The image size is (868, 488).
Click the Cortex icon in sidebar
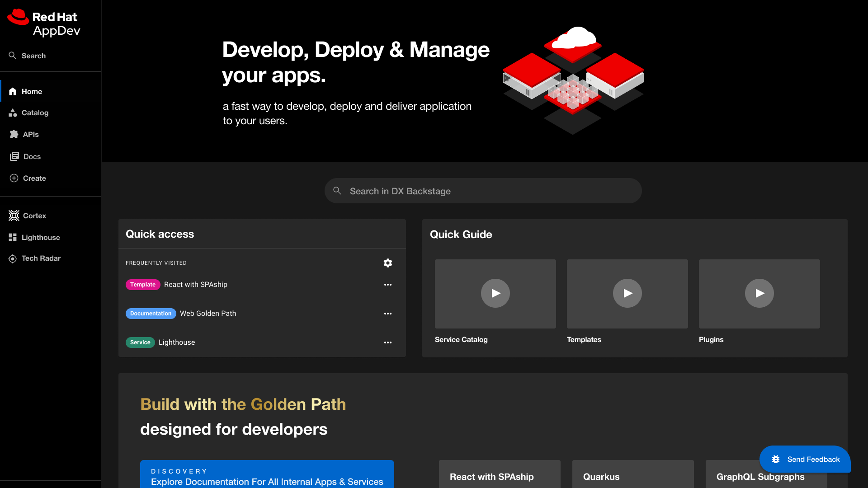coord(14,216)
